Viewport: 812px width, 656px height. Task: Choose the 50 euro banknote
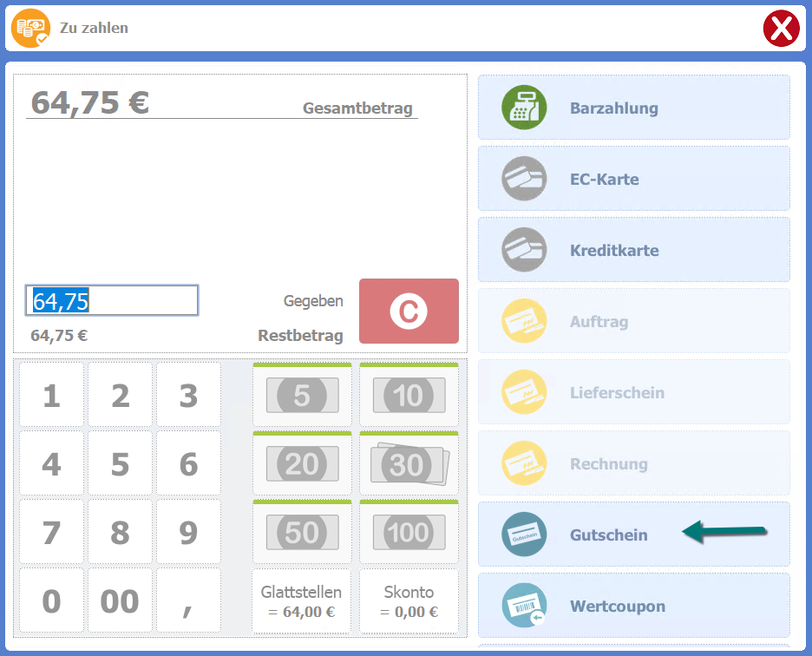coord(302,532)
